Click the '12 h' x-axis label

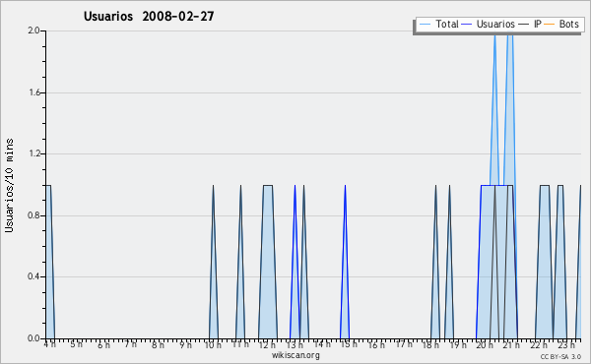(267, 344)
